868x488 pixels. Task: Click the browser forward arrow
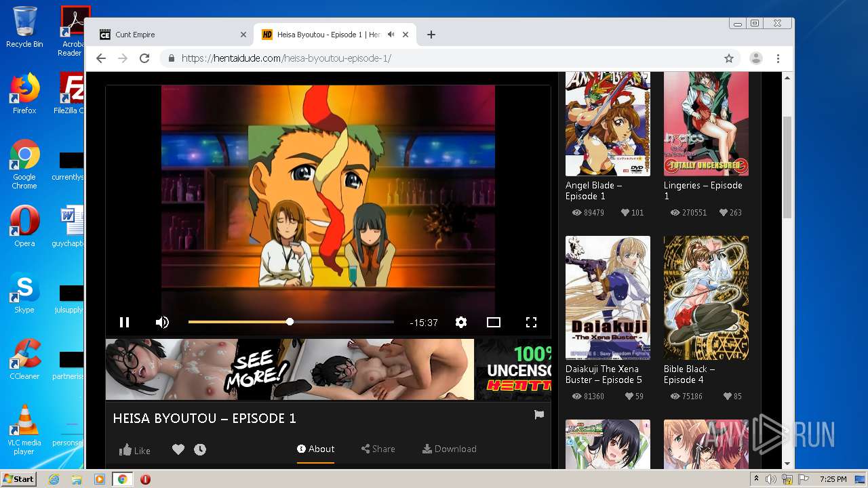(x=123, y=58)
